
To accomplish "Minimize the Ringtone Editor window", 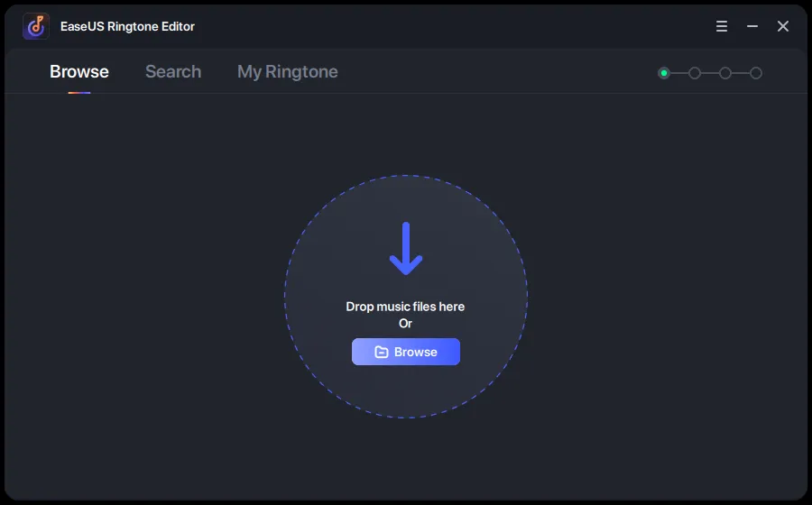I will [x=752, y=27].
